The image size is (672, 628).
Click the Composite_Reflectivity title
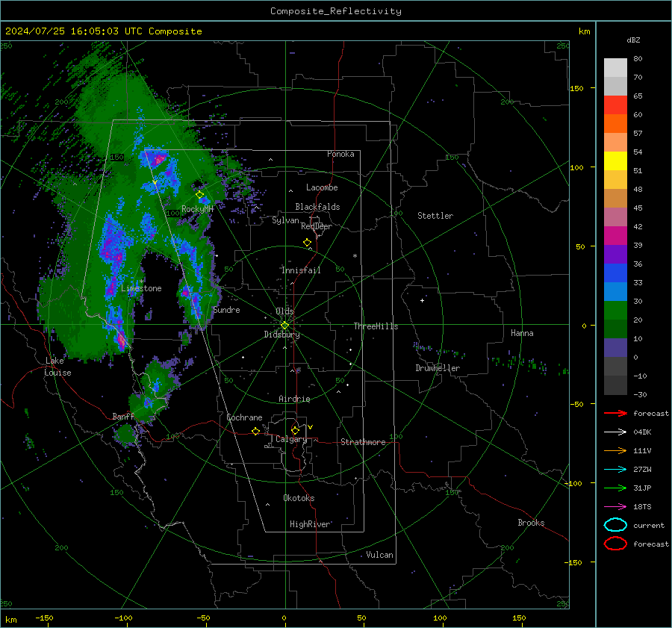pos(335,11)
